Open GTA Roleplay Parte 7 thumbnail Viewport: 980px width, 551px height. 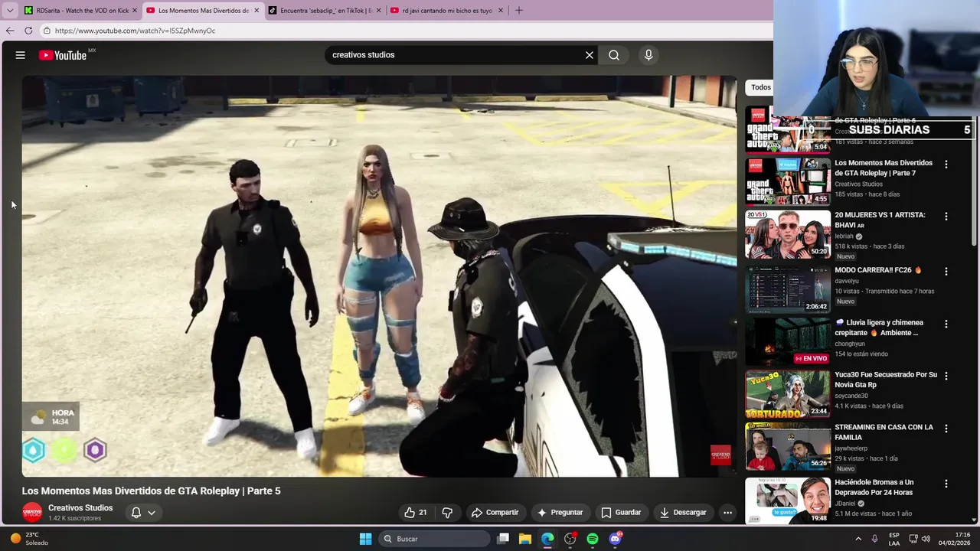click(x=788, y=181)
